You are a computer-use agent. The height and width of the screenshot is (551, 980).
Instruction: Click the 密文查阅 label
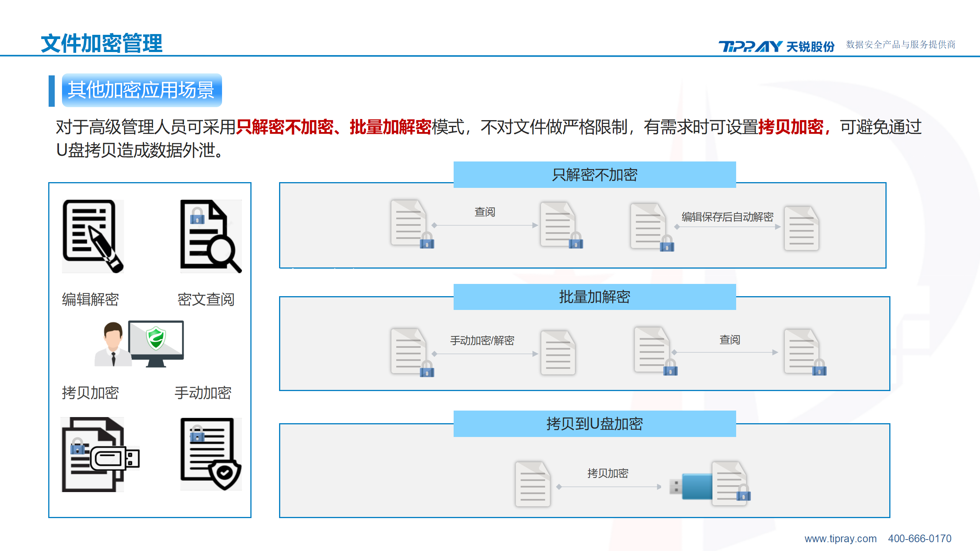[206, 299]
